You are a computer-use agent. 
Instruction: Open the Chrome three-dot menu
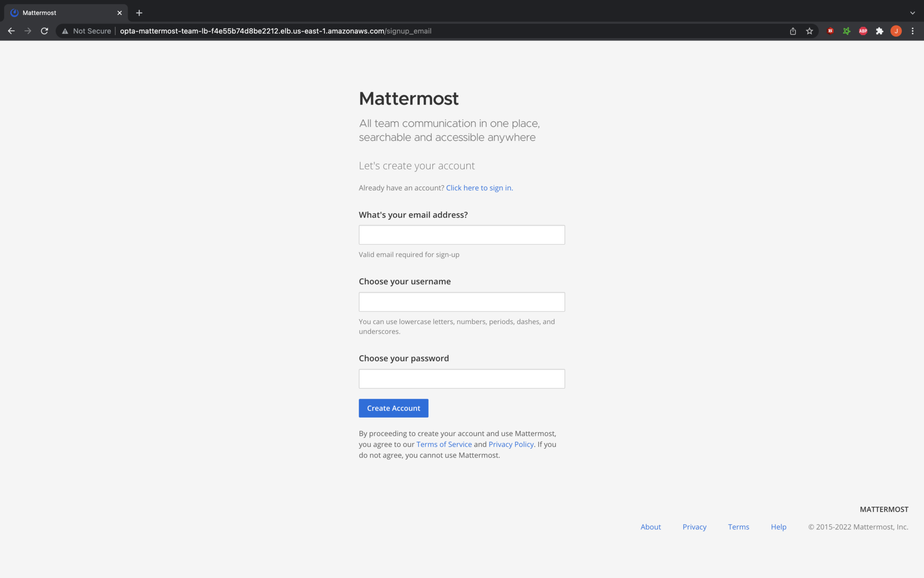[x=913, y=31]
